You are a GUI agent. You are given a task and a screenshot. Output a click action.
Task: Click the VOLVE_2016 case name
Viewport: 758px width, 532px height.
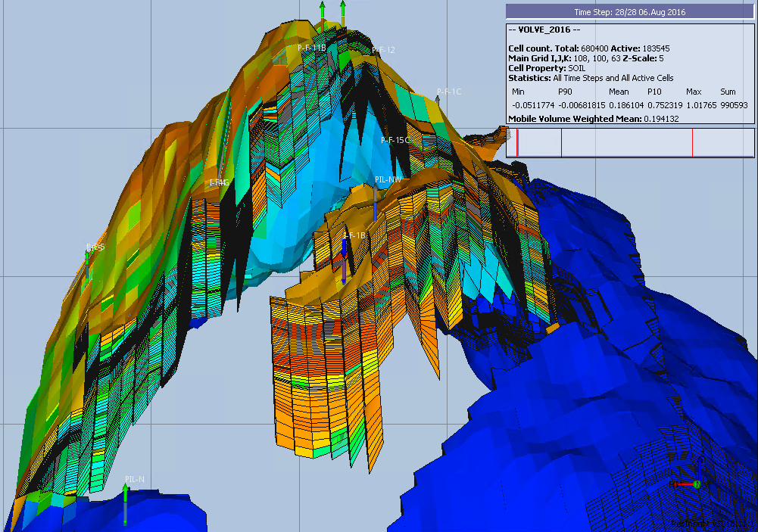point(544,30)
